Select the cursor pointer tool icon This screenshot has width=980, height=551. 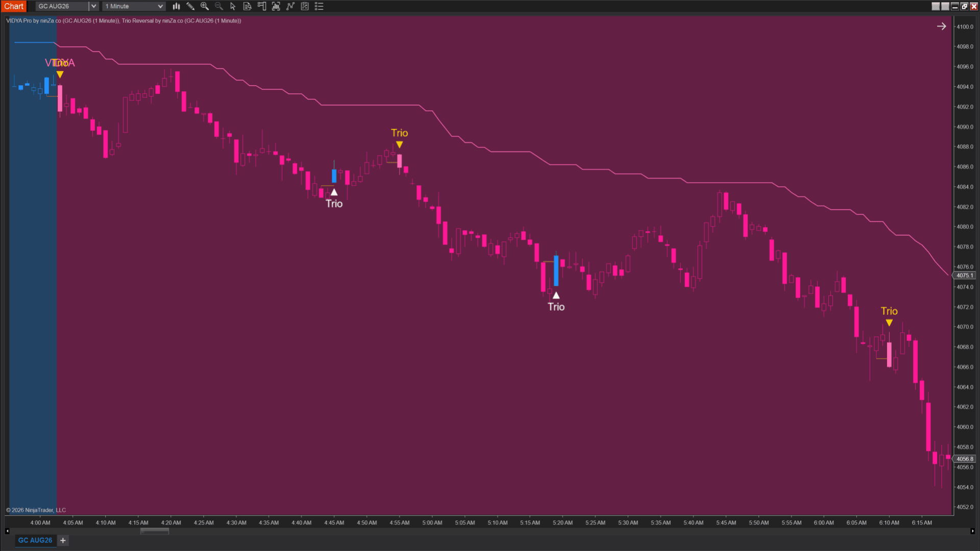click(x=233, y=6)
